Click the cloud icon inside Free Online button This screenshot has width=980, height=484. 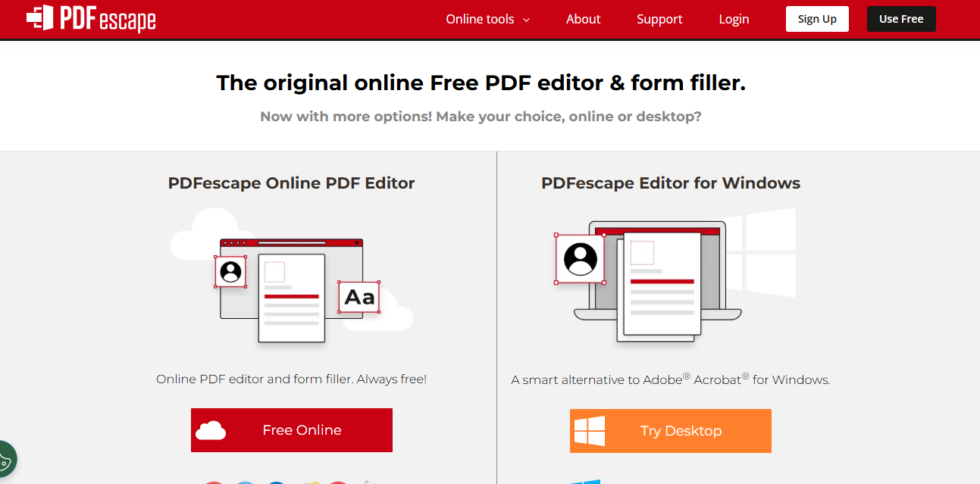(x=212, y=429)
